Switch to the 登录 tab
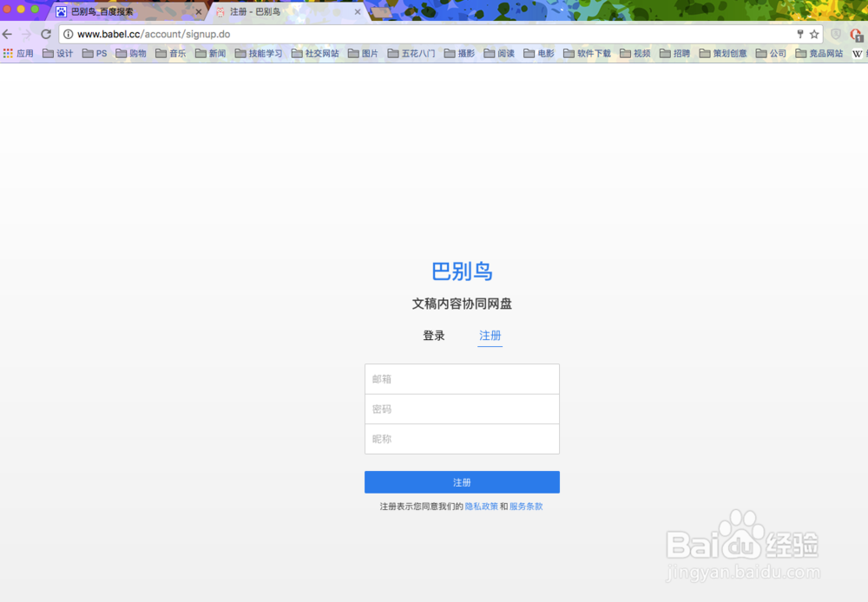Image resolution: width=868 pixels, height=602 pixels. point(434,336)
